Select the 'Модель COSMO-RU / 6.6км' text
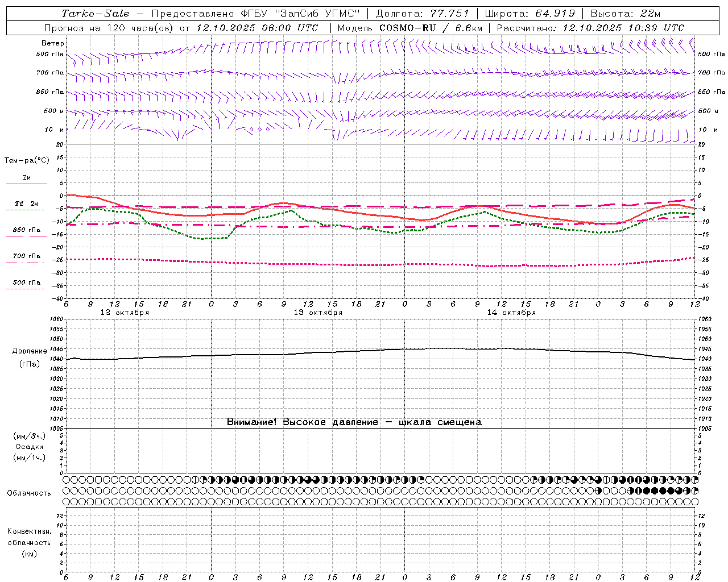The width and height of the screenshot is (728, 582). coord(409,28)
